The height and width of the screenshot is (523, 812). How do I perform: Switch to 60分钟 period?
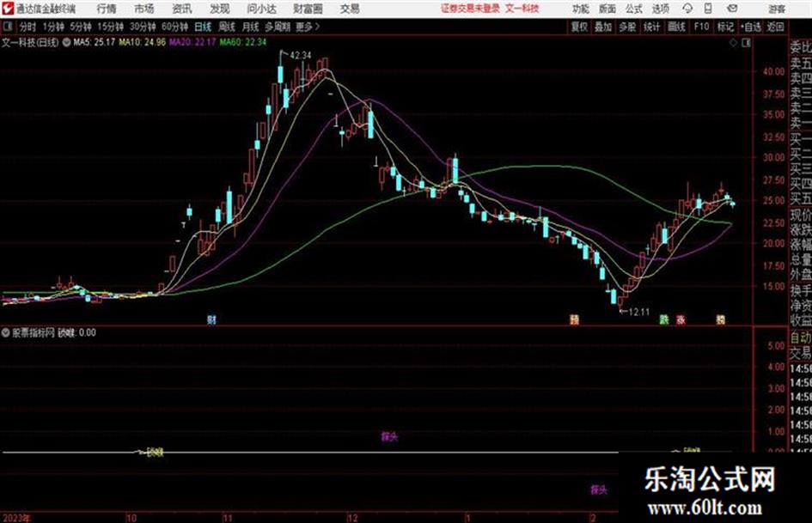click(x=174, y=27)
